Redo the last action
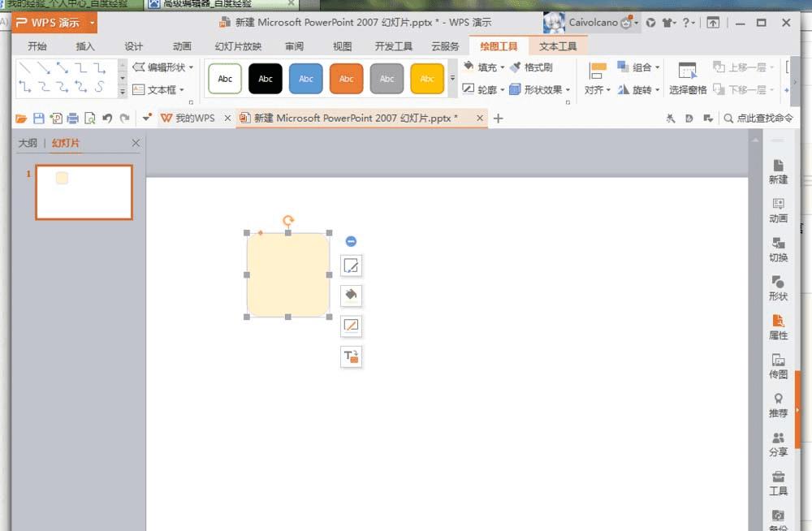 125,119
